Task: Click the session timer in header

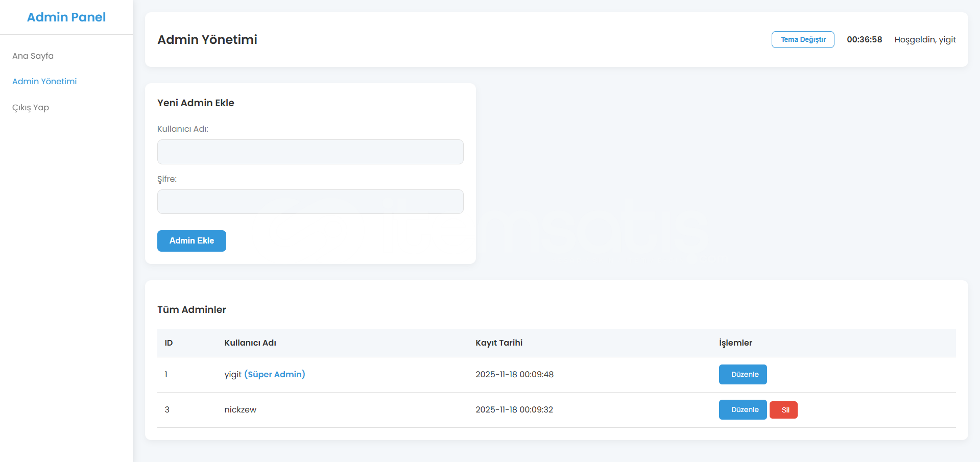Action: [x=864, y=39]
